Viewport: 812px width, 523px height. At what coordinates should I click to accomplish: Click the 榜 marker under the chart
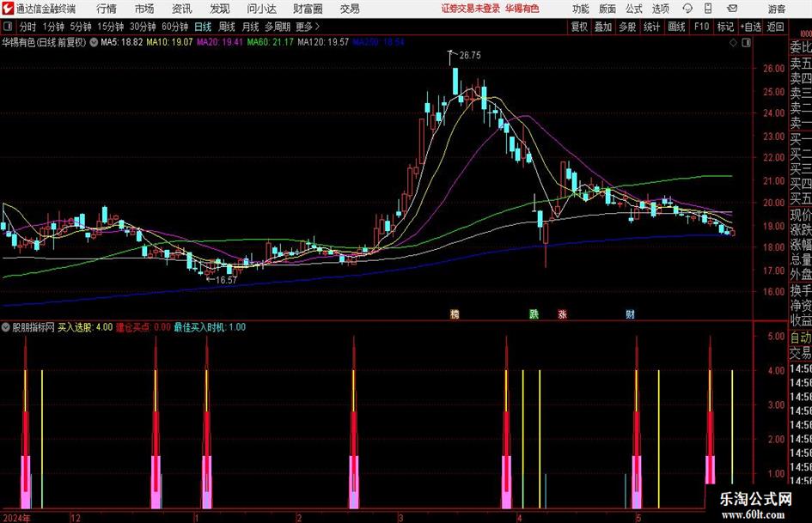pyautogui.click(x=455, y=313)
